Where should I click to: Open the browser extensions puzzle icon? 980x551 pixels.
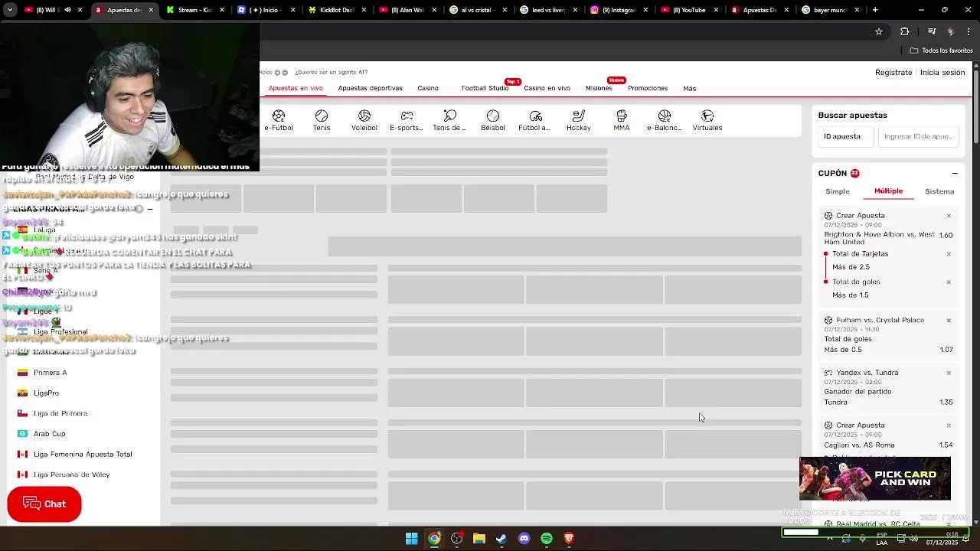pos(904,31)
